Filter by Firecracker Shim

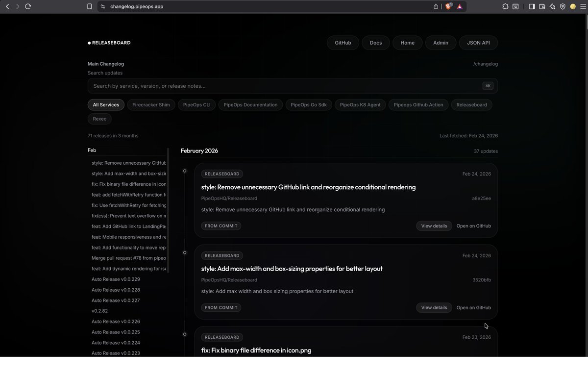[151, 104]
